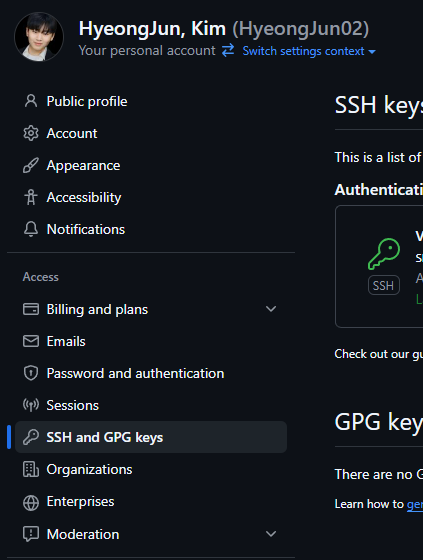Click the Accessibility figure icon

coord(31,197)
